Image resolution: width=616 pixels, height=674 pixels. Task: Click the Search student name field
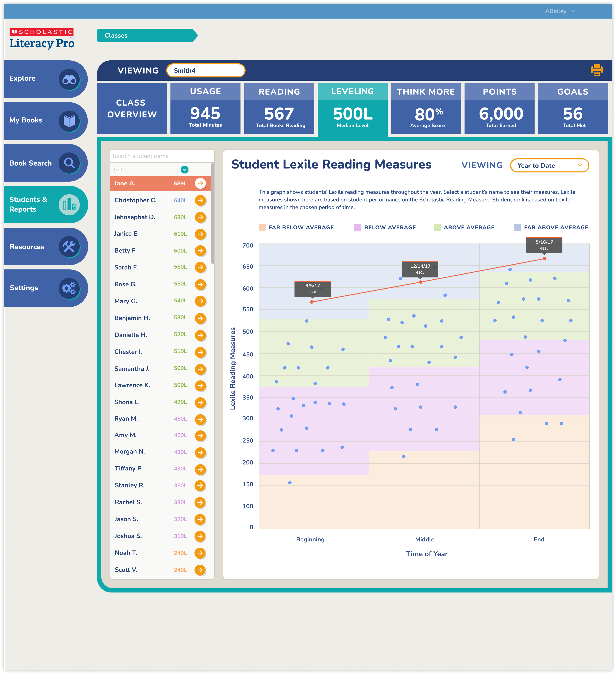(162, 156)
